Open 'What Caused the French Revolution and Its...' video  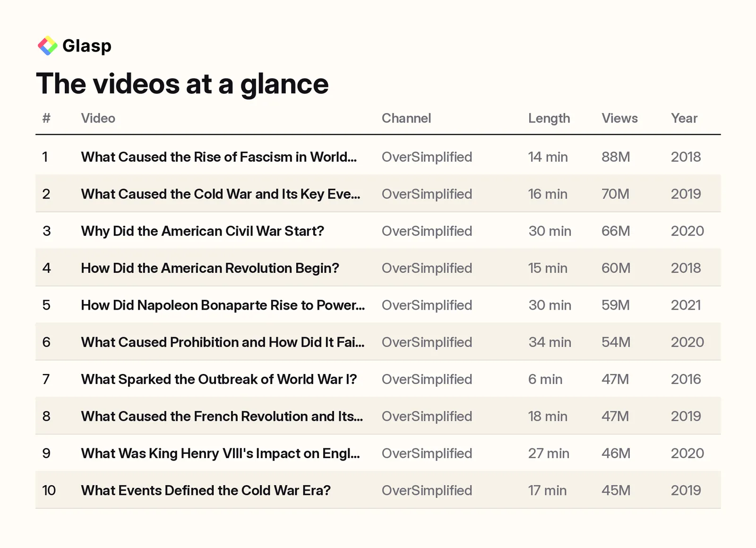tap(222, 416)
